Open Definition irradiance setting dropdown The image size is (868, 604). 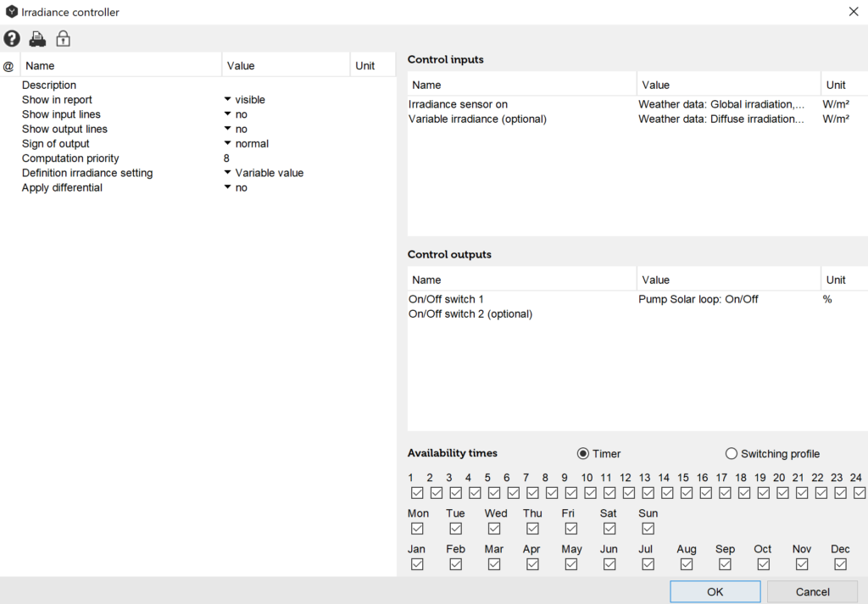(227, 173)
